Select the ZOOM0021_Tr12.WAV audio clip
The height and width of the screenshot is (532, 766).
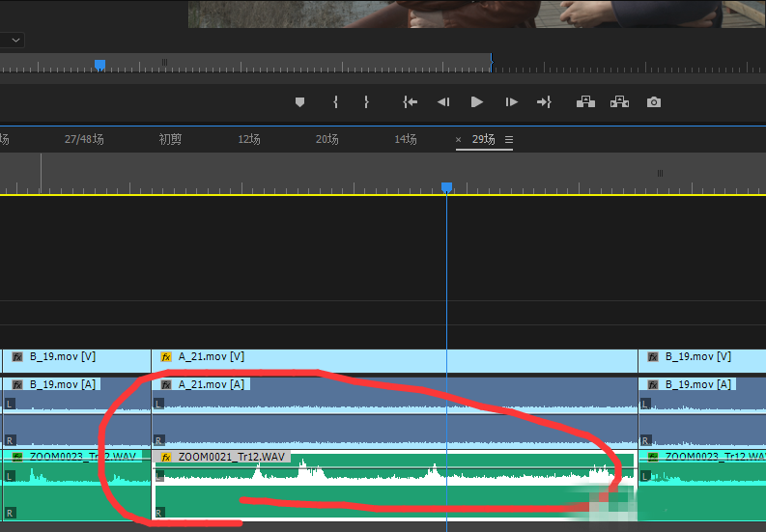pos(395,485)
